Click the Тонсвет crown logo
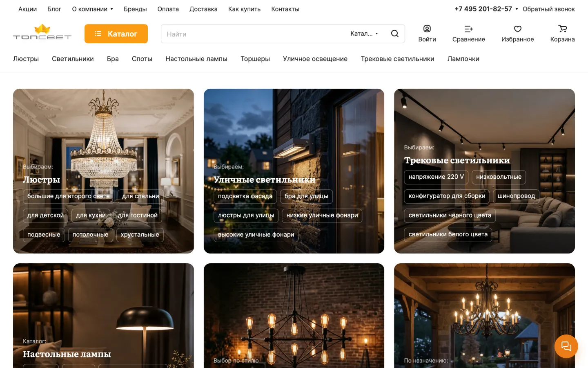 42,32
